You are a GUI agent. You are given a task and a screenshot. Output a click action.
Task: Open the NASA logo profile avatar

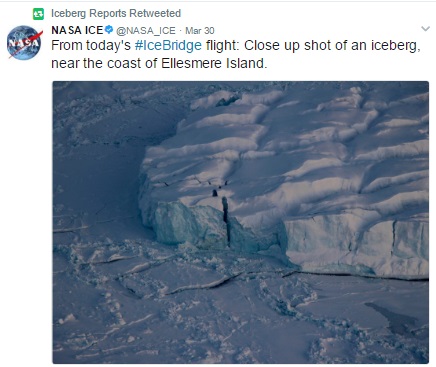coord(25,43)
